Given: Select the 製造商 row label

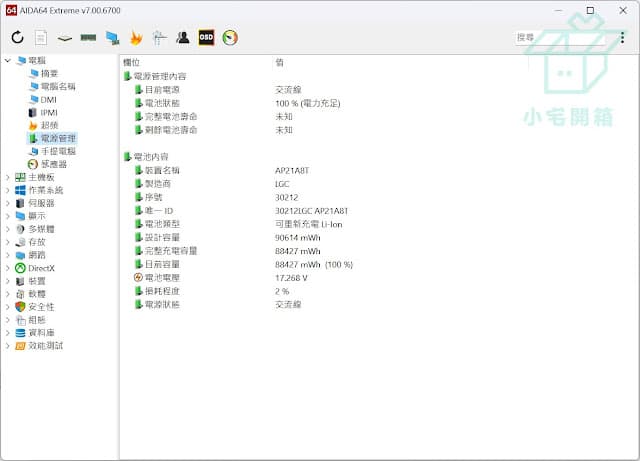Looking at the screenshot, I should click(158, 184).
